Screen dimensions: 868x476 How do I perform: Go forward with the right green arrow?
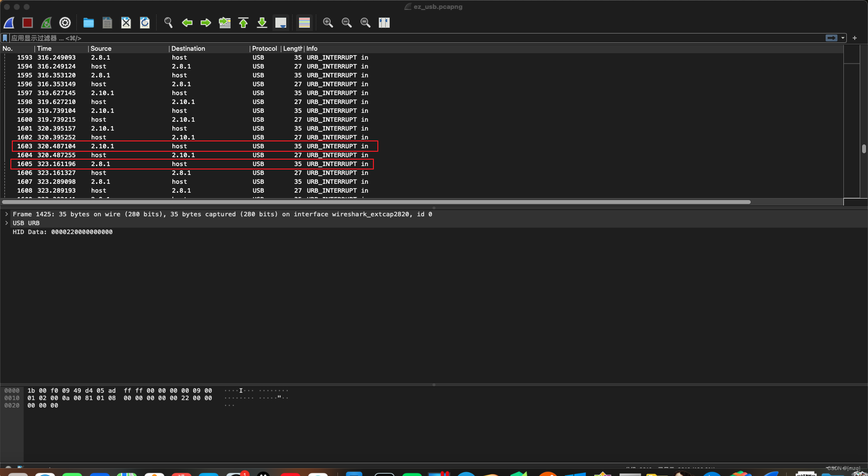click(x=206, y=23)
